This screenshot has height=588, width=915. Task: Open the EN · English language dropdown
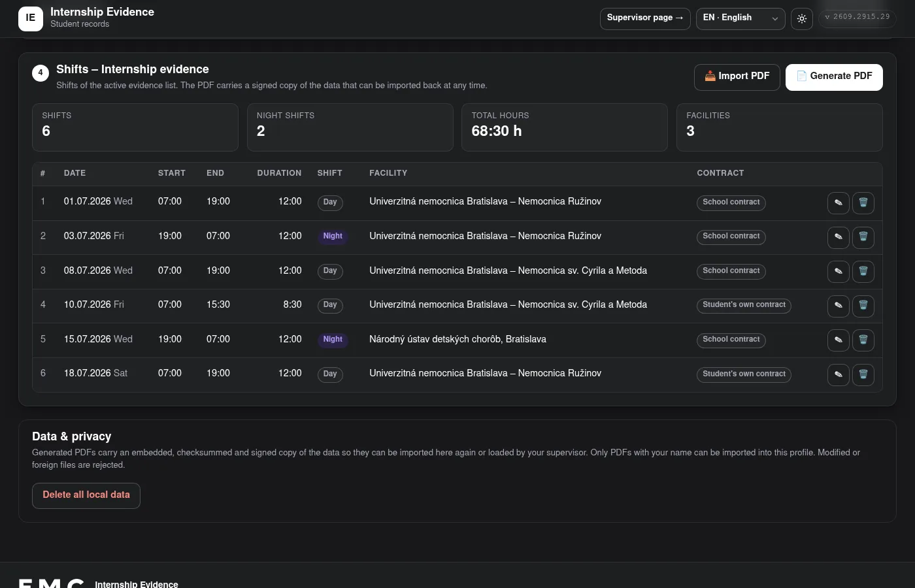740,18
